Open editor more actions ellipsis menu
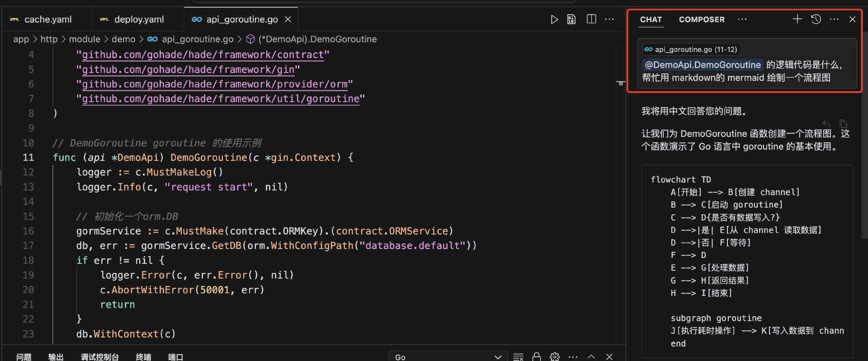868x361 pixels. click(609, 19)
